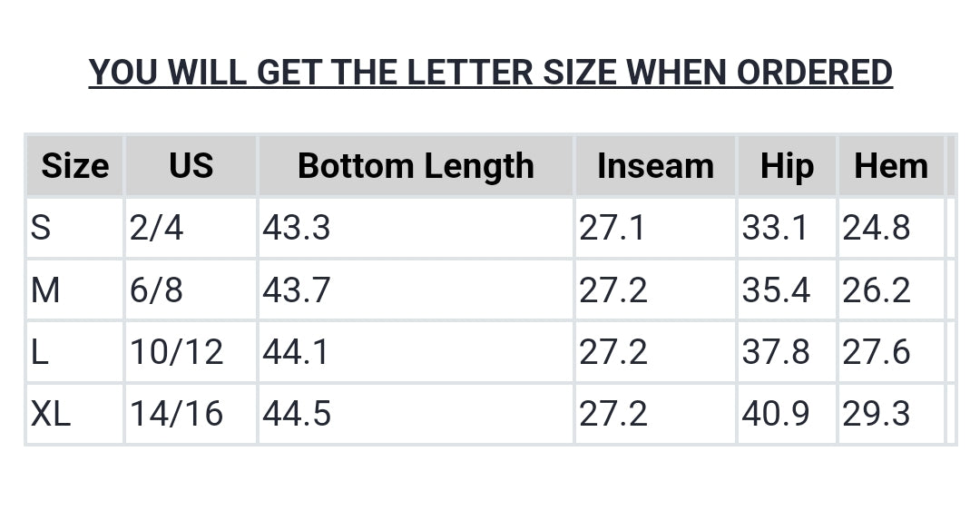Viewport: 980px width, 530px height.
Task: Select the 43.3 bottom length value
Action: pos(297,228)
